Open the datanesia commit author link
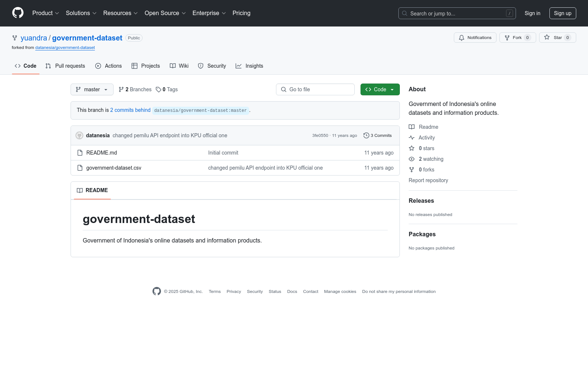 coord(98,135)
